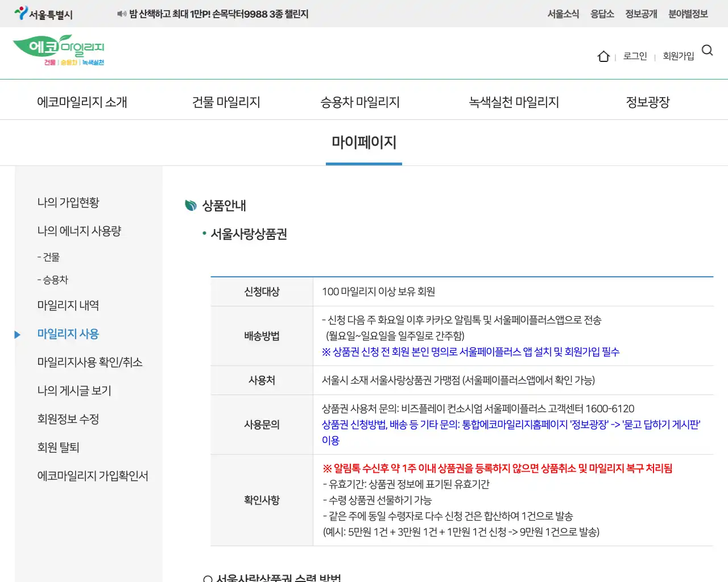
Task: Open 에코마일리지 가입확인서 in sidebar
Action: click(x=93, y=476)
